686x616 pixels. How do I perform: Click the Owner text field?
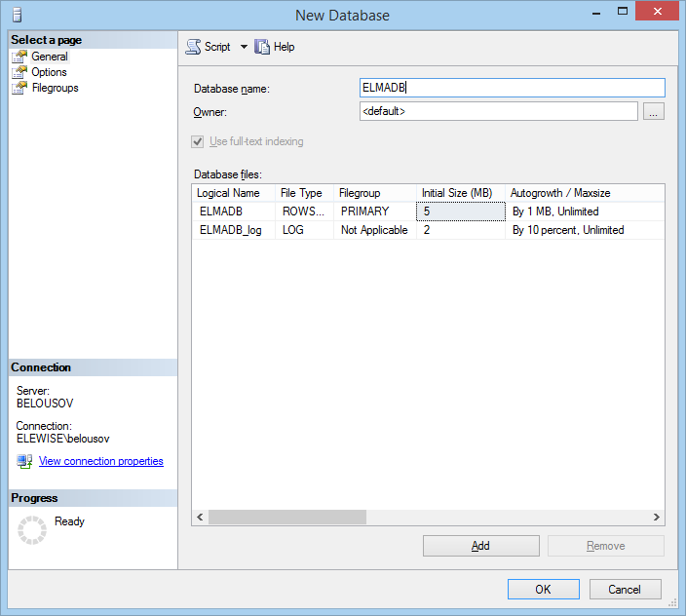498,112
